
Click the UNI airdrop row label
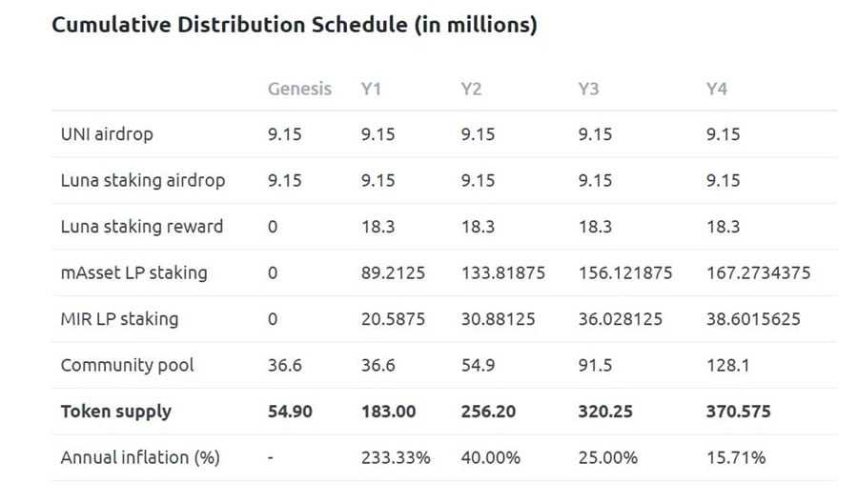tap(107, 134)
